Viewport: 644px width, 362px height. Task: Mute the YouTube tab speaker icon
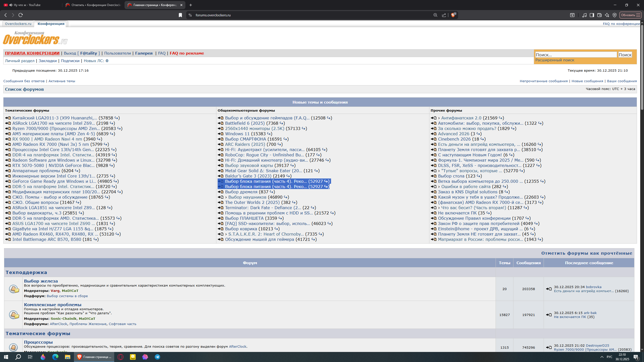click(11, 5)
